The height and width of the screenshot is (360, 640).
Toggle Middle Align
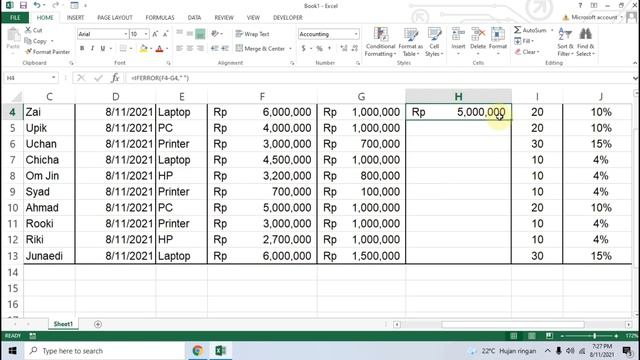190,34
